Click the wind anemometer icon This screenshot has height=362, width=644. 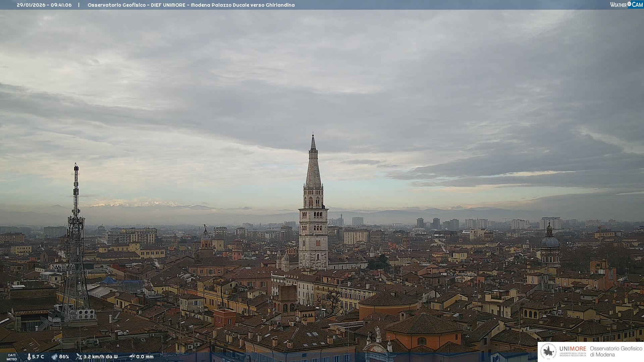pyautogui.click(x=79, y=357)
